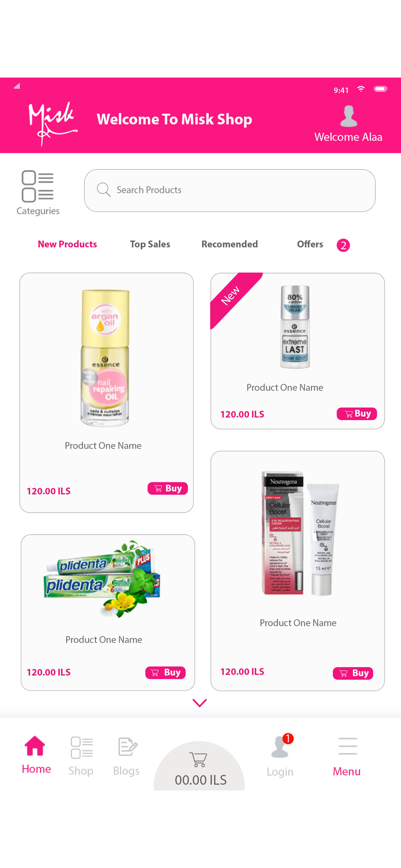Click the Misk logo in header
401x868 pixels.
(x=53, y=123)
